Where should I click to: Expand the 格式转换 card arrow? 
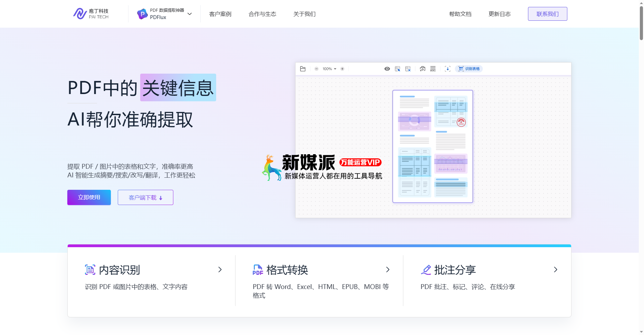point(388,270)
